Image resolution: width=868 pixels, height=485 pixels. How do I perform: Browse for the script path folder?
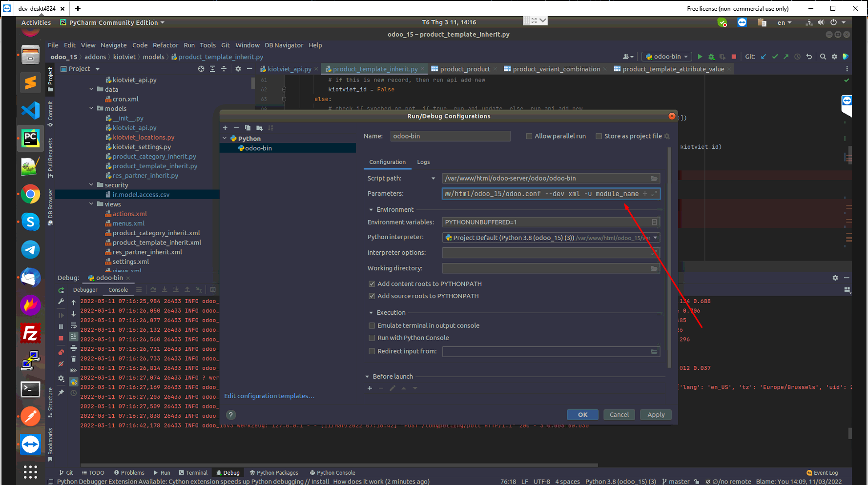(x=654, y=179)
